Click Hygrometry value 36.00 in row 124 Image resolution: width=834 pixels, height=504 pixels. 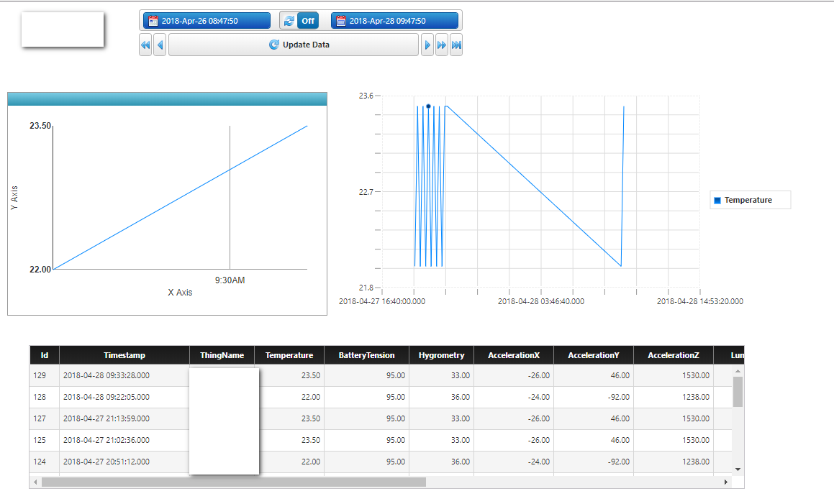tap(461, 462)
